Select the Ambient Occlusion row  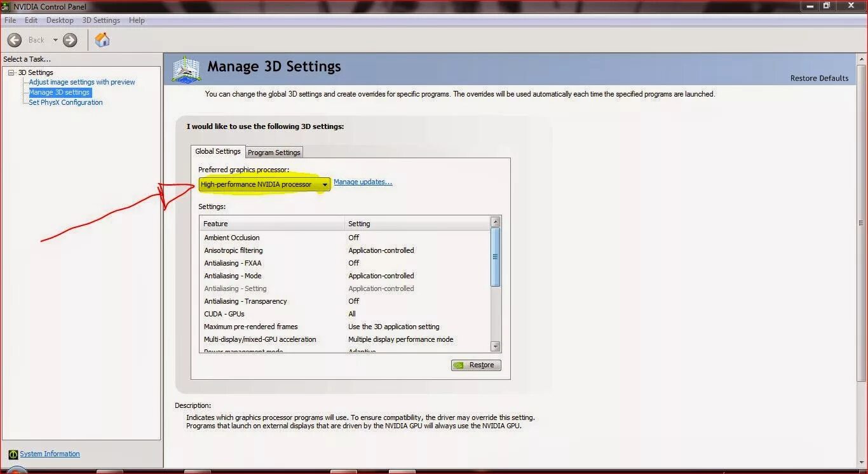click(344, 238)
